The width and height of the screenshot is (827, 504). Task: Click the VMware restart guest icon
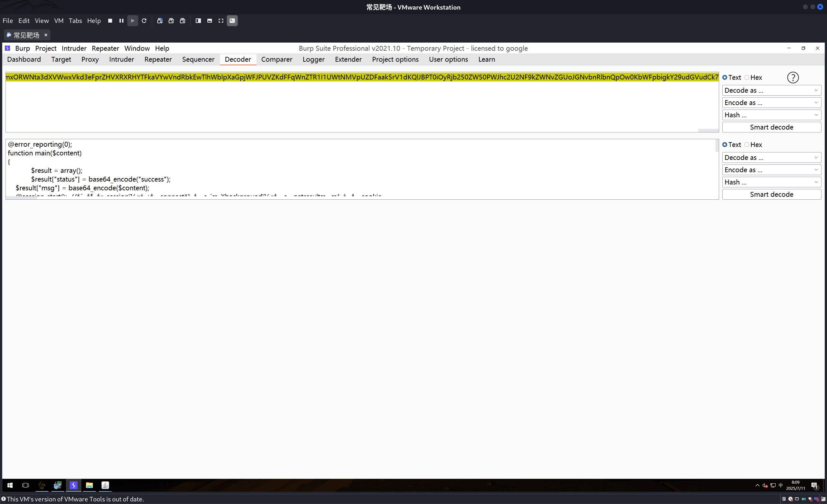click(144, 21)
